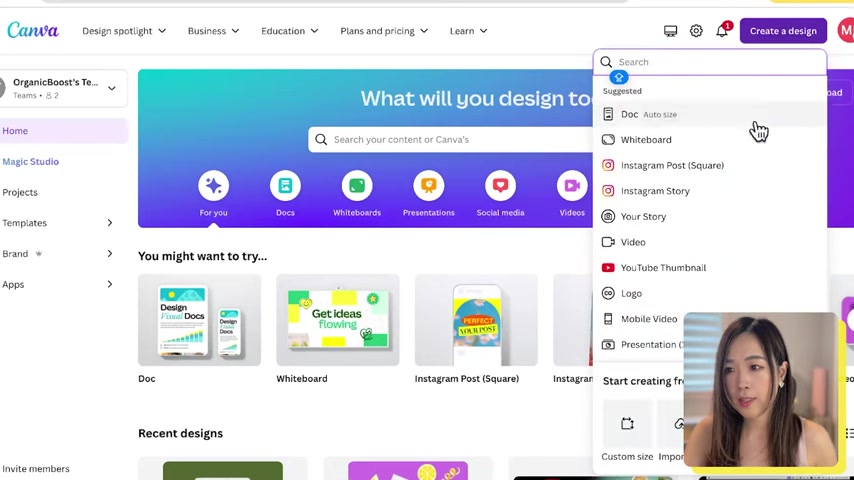
Task: Choose Doc Auto size from Suggested
Action: coord(710,114)
